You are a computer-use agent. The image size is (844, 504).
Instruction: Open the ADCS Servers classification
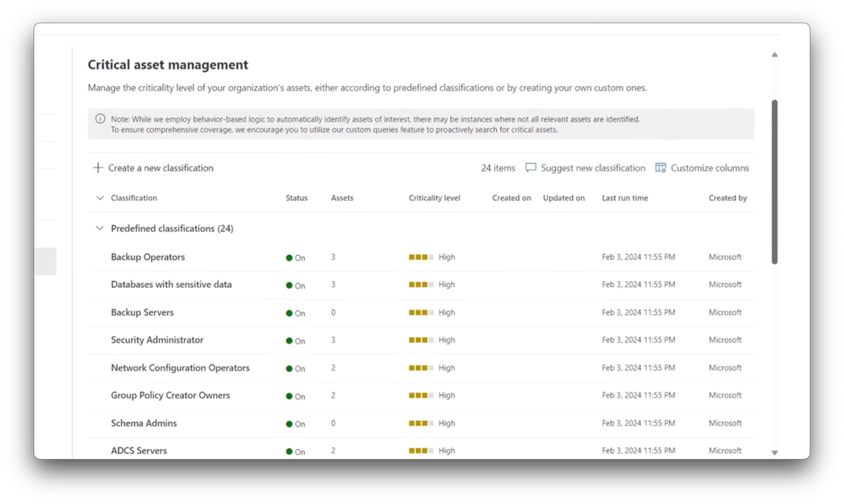139,451
